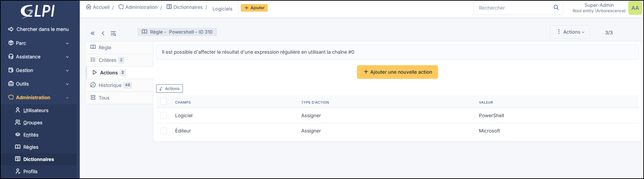Open Entités in the sidebar

pyautogui.click(x=31, y=135)
